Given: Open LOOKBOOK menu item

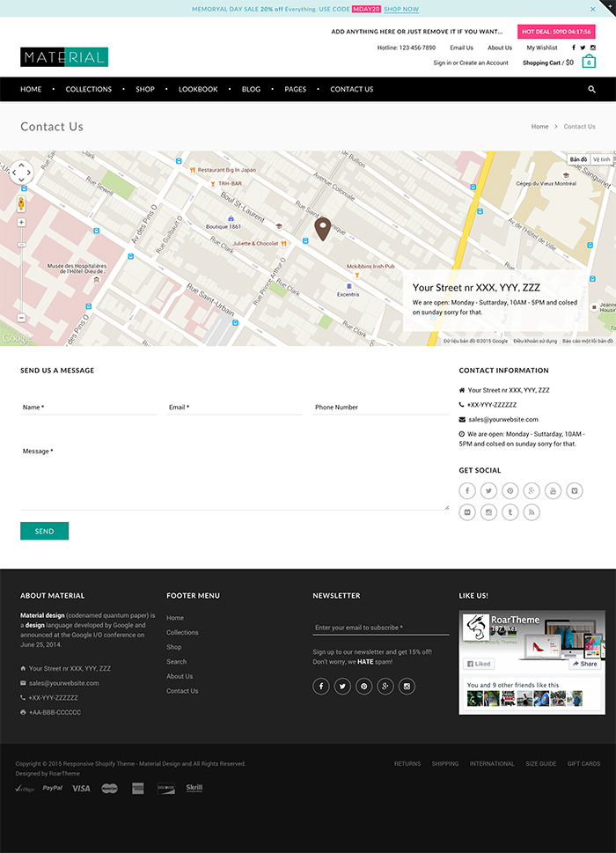Looking at the screenshot, I should 198,89.
